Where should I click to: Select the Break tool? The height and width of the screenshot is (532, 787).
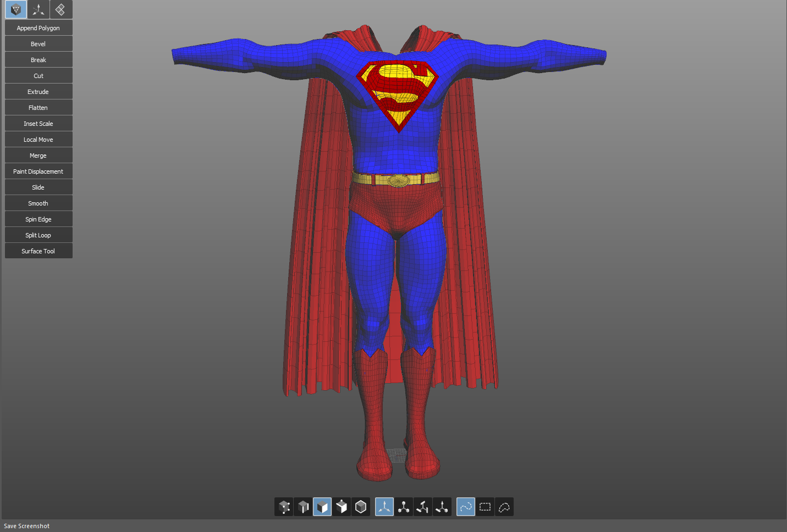tap(38, 60)
